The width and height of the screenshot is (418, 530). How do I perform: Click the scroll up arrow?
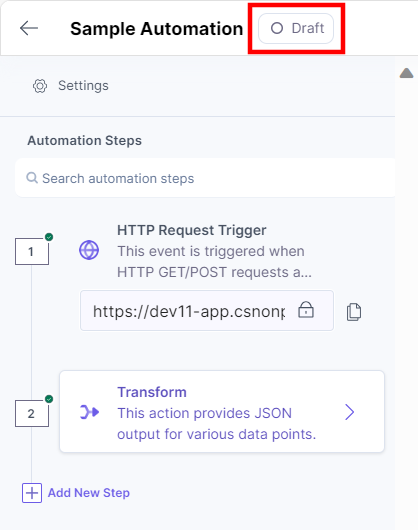407,73
